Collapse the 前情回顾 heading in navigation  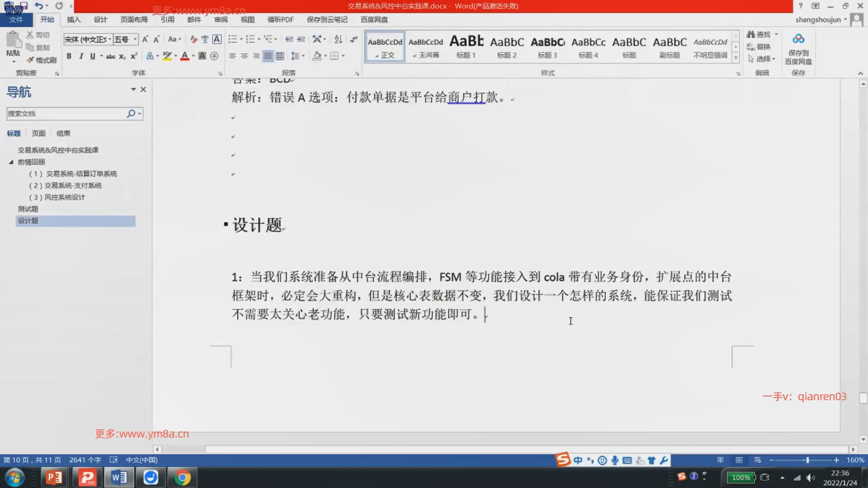pos(11,162)
